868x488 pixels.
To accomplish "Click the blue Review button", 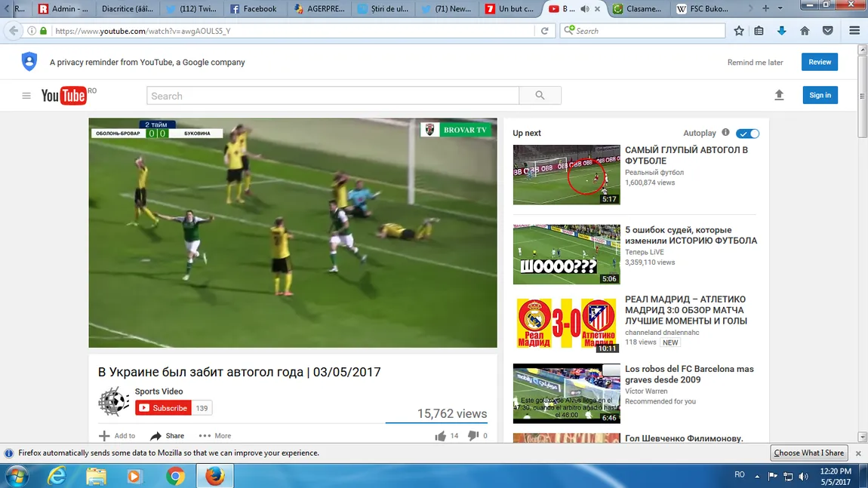I will (819, 62).
